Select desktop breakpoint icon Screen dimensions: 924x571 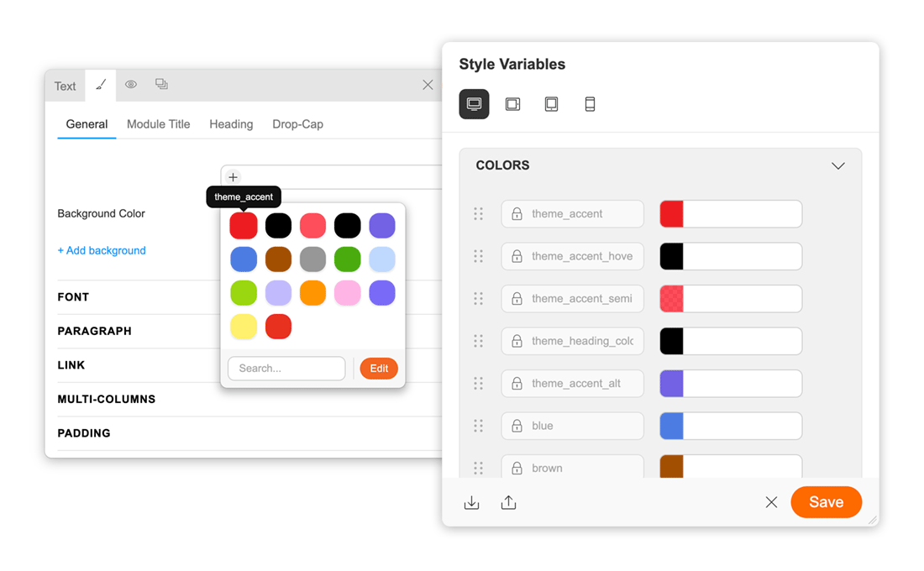pos(475,104)
